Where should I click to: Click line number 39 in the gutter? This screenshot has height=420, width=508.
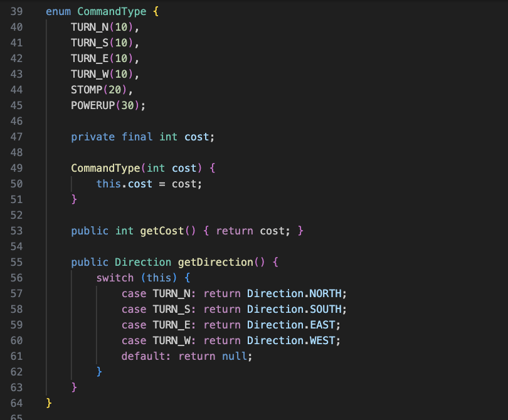16,12
